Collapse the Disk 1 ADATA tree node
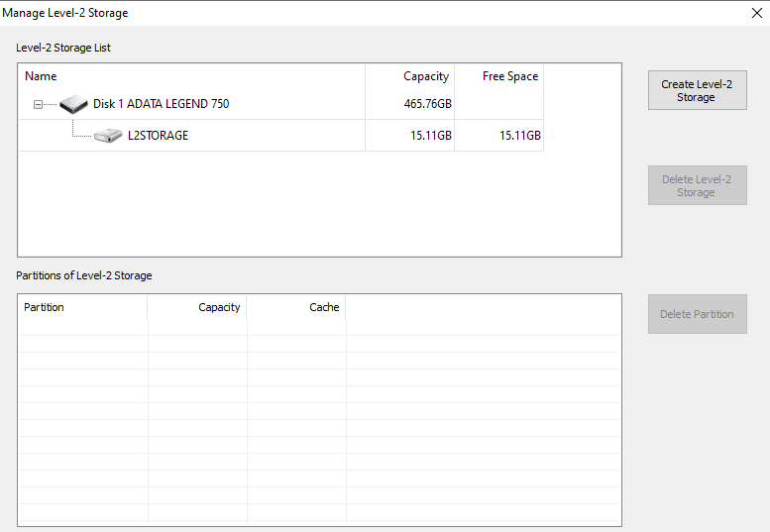 pos(39,104)
